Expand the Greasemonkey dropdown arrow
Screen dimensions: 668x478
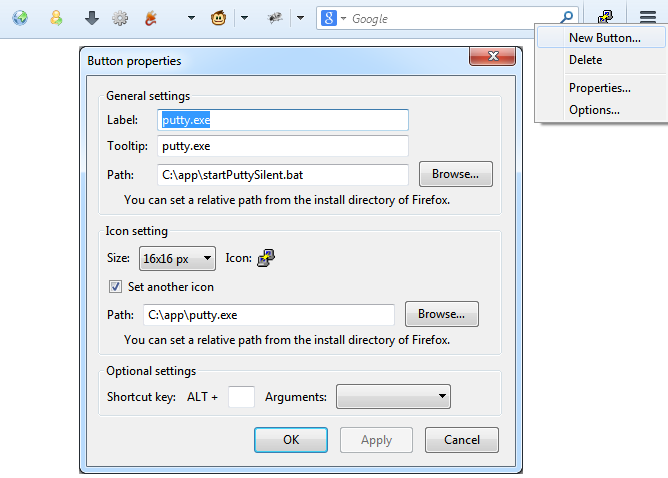245,18
